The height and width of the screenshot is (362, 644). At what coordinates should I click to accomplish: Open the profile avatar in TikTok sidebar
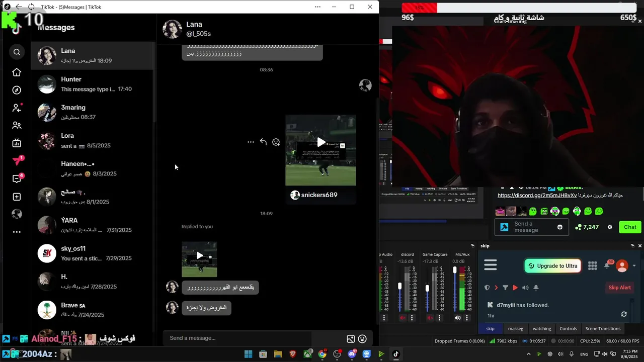(x=17, y=214)
